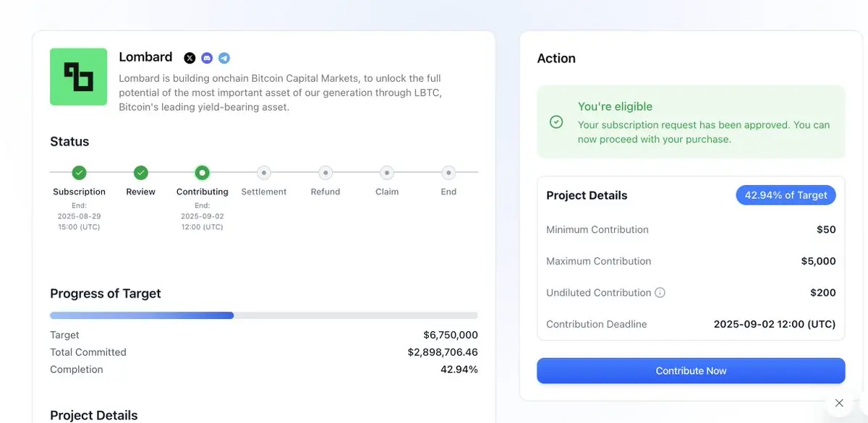Select the Refund step marker
Image resolution: width=868 pixels, height=423 pixels.
pos(325,173)
